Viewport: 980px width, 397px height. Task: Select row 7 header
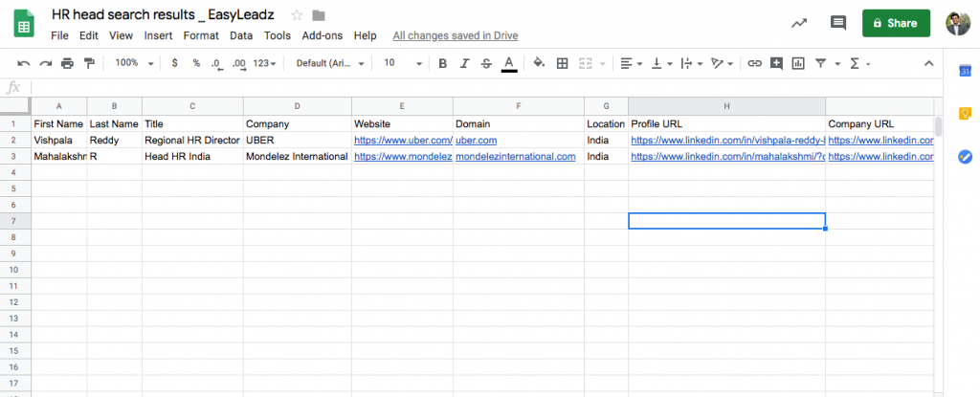(x=15, y=221)
